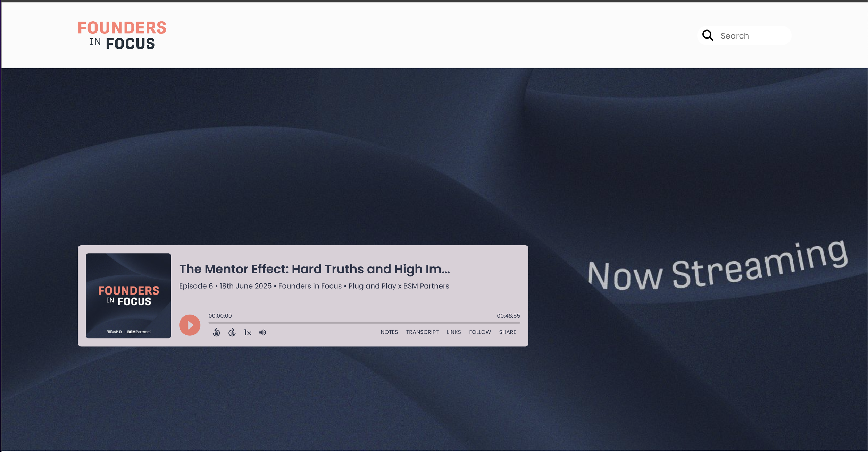Screen dimensions: 868x452
Task: Click the magnifying glass search icon
Action: [x=708, y=35]
